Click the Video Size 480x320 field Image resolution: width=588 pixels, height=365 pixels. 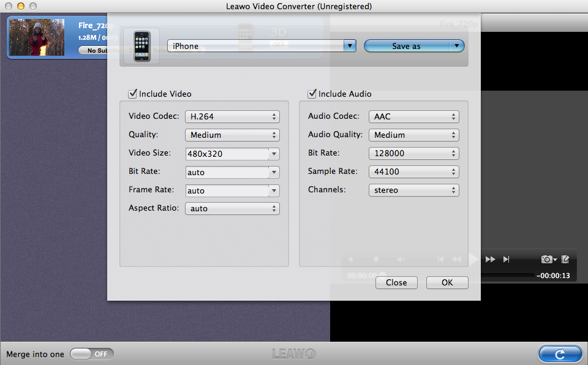[x=227, y=154]
